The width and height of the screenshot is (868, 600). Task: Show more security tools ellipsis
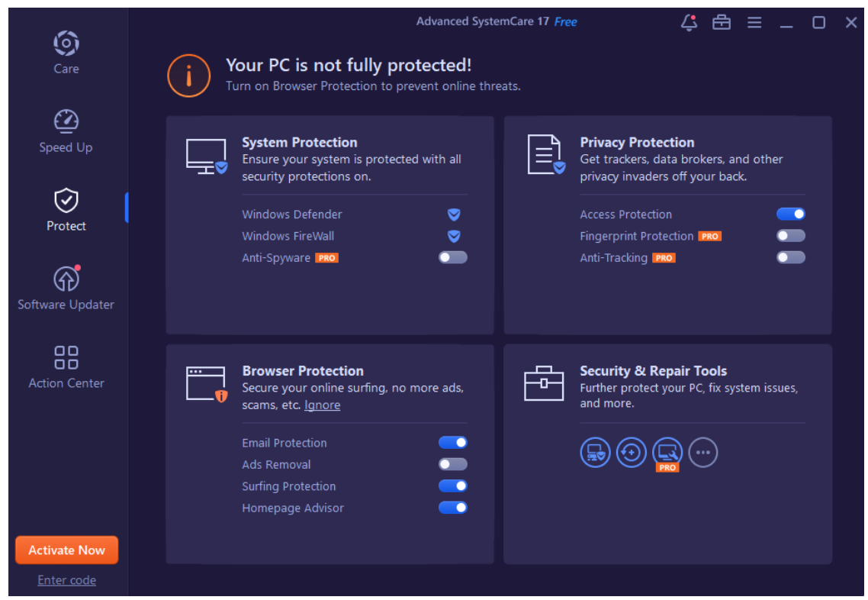click(703, 453)
